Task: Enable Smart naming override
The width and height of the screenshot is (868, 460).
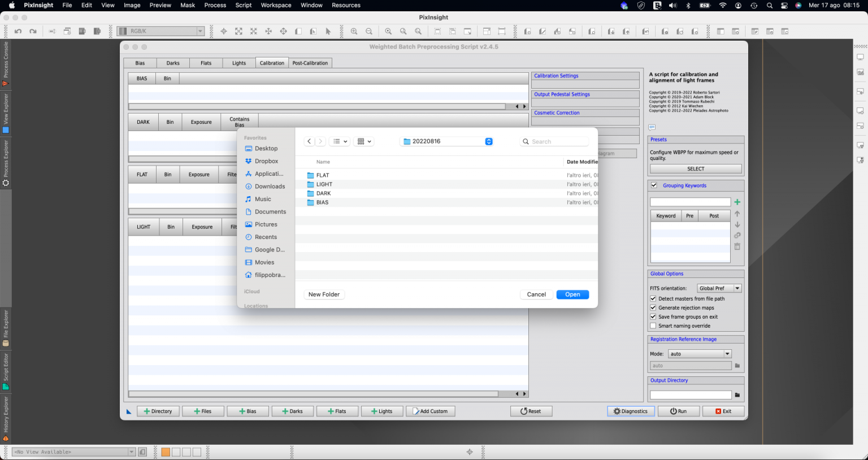Action: pyautogui.click(x=653, y=326)
